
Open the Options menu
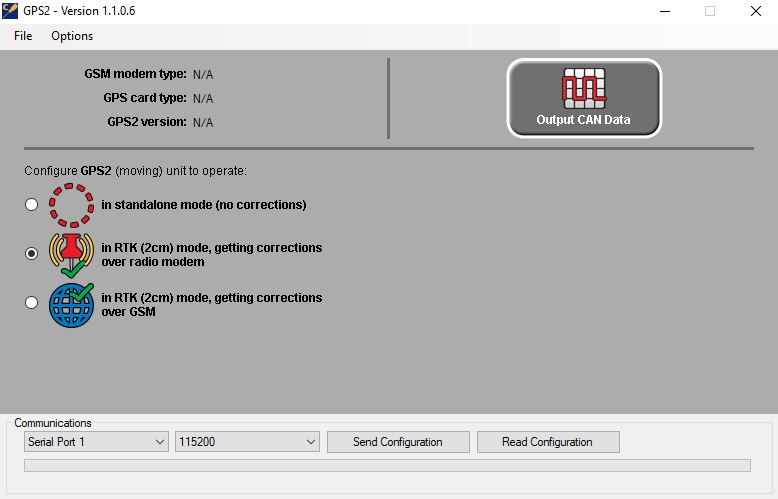point(72,36)
